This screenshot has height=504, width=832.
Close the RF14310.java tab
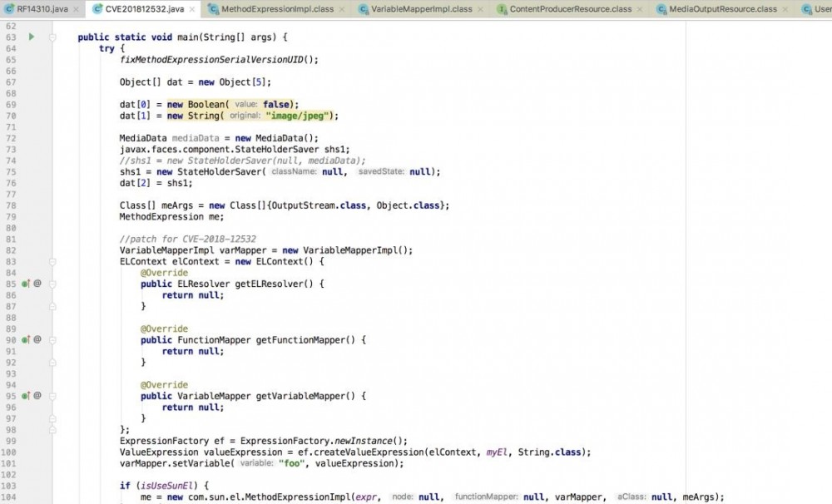coord(77,9)
